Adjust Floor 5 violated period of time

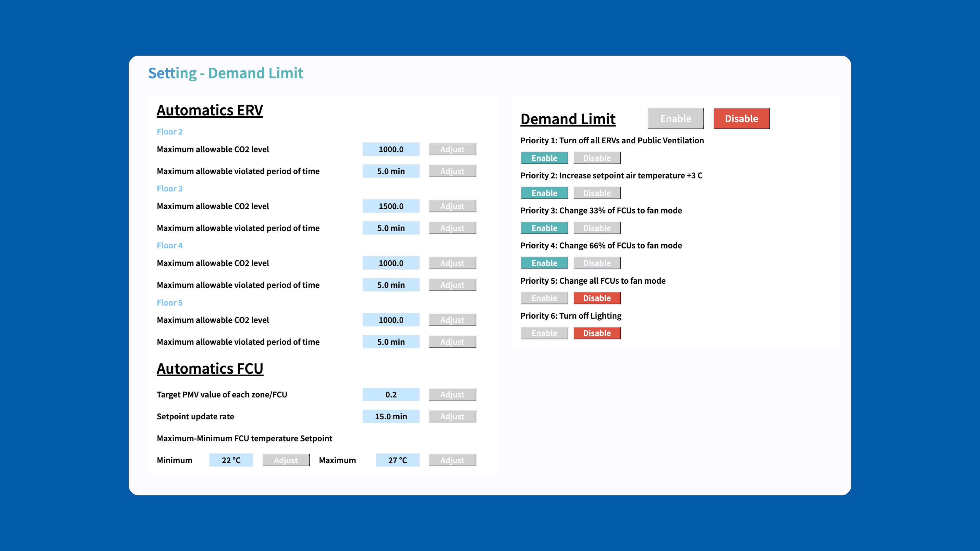pyautogui.click(x=452, y=342)
